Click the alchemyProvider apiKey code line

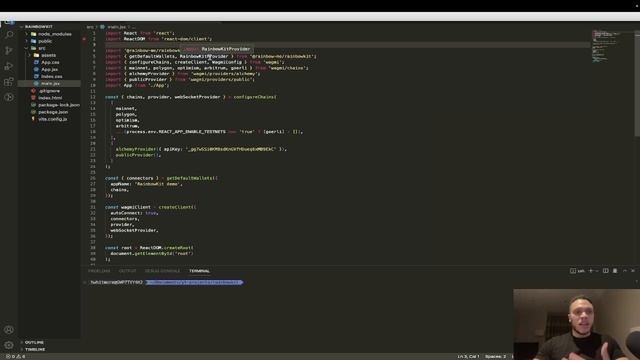[201, 149]
